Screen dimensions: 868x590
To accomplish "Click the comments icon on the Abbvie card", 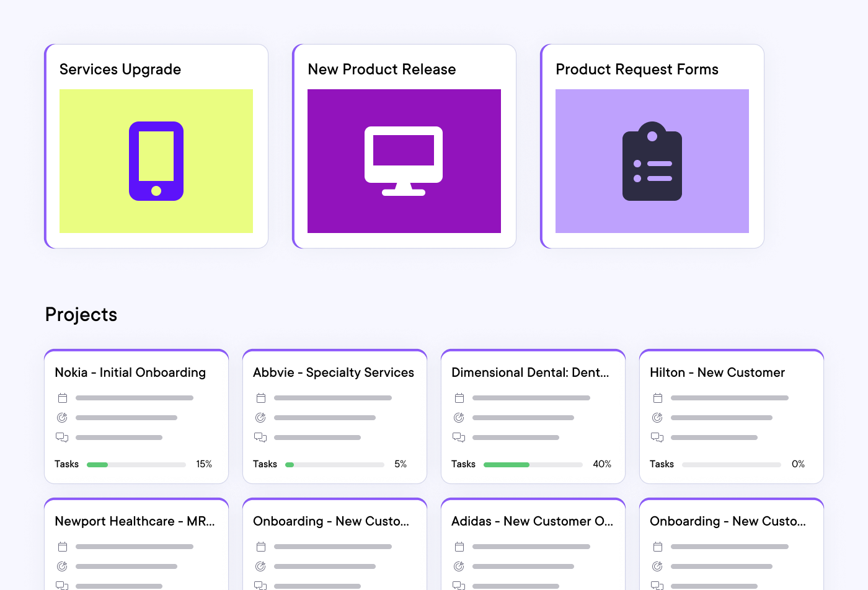I will pyautogui.click(x=261, y=437).
